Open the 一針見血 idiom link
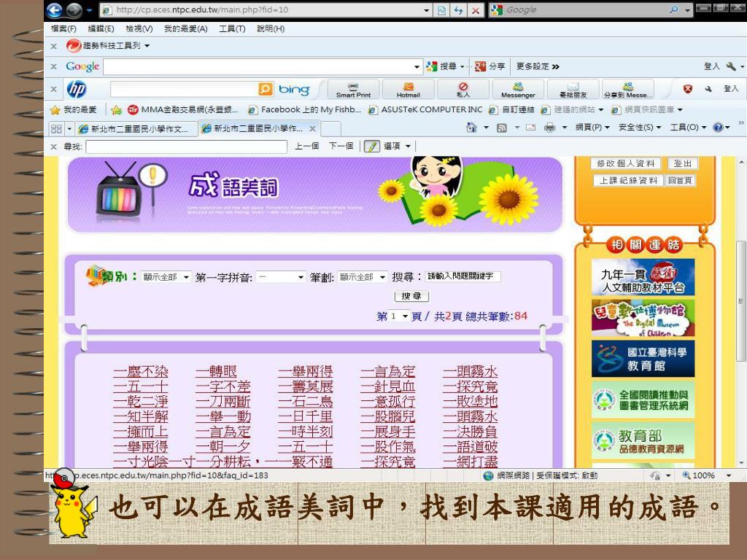The image size is (747, 560). point(388,386)
